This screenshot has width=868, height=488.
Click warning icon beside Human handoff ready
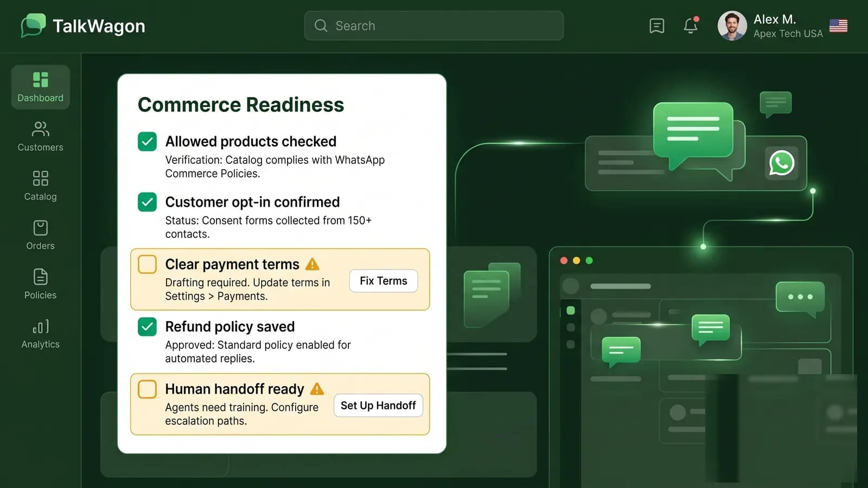[317, 389]
